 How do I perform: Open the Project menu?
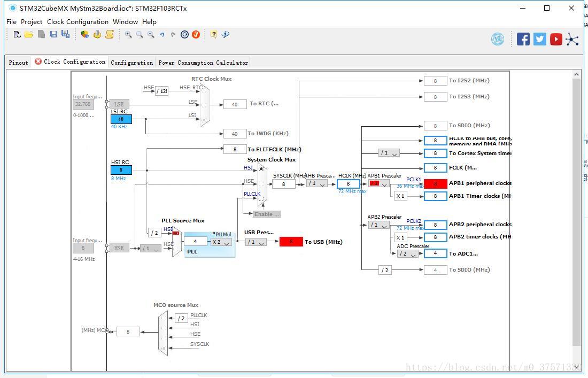[32, 22]
